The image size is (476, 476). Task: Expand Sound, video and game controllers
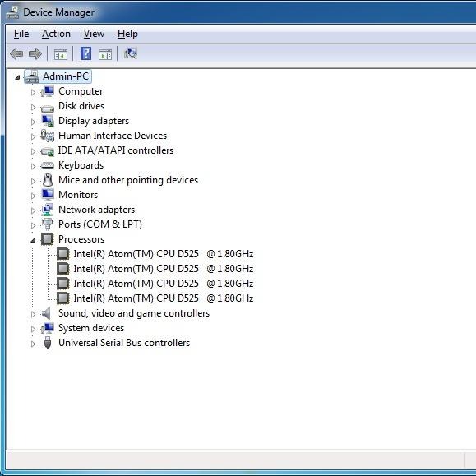(33, 314)
